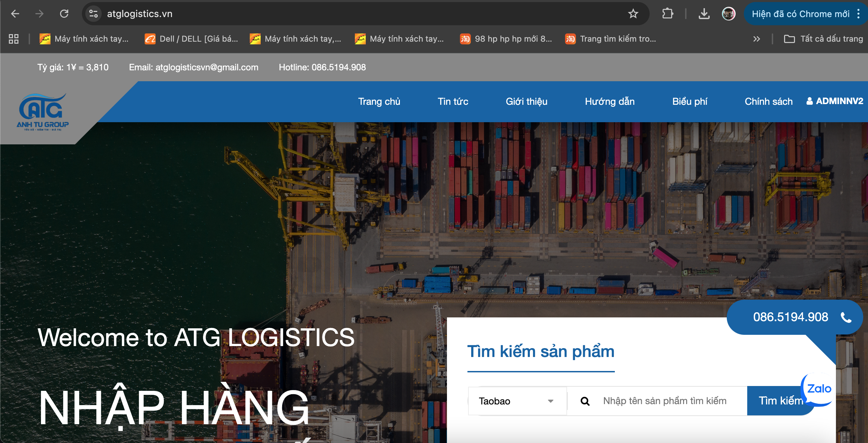Click the 086.5194.908 hotline call button
Screen dimensions: 868x443
tap(795, 317)
